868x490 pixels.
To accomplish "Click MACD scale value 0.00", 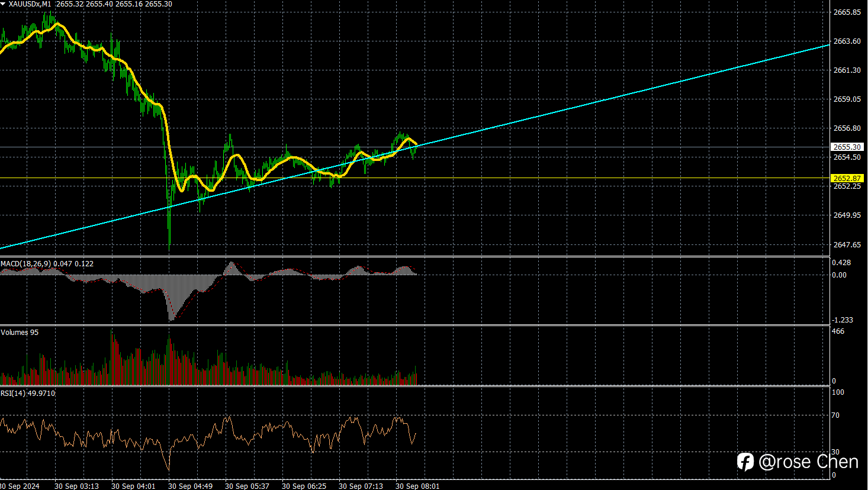I will click(x=840, y=275).
